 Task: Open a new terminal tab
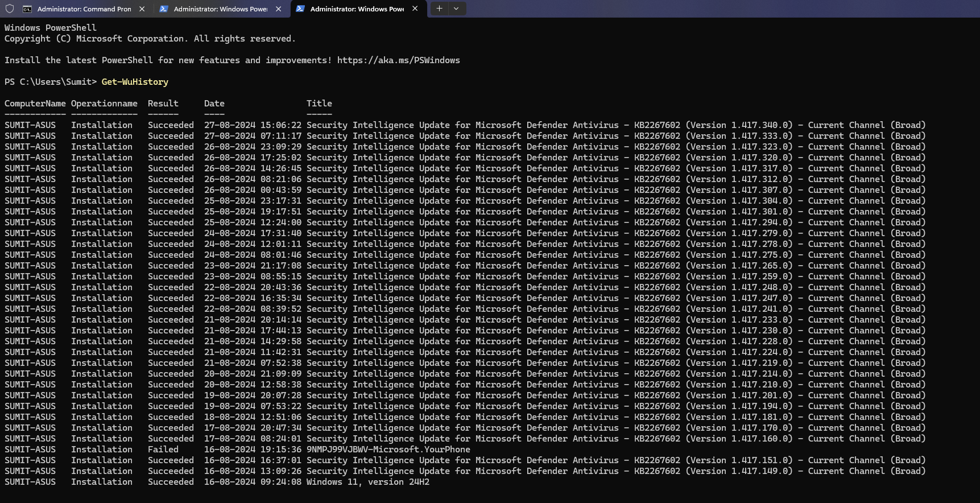pyautogui.click(x=439, y=9)
